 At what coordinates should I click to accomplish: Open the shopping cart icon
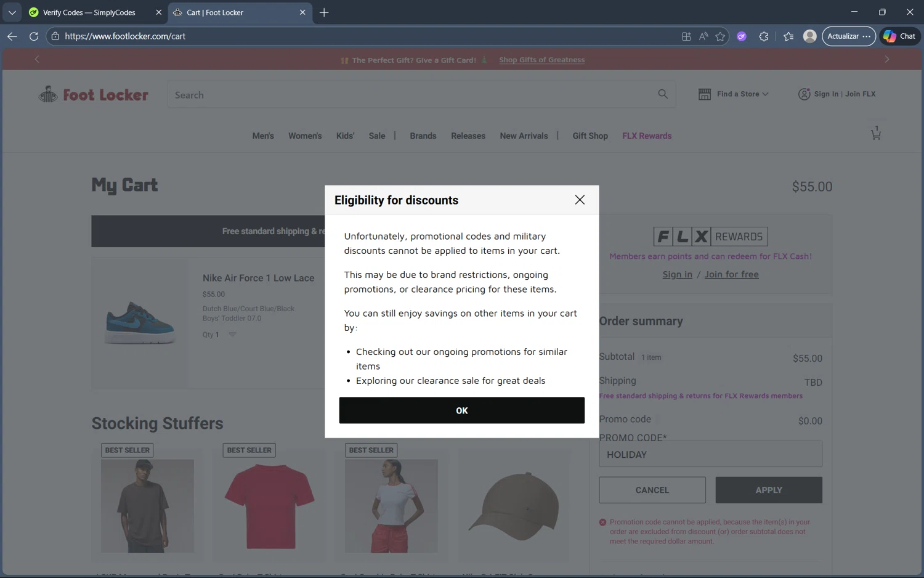coord(875,133)
